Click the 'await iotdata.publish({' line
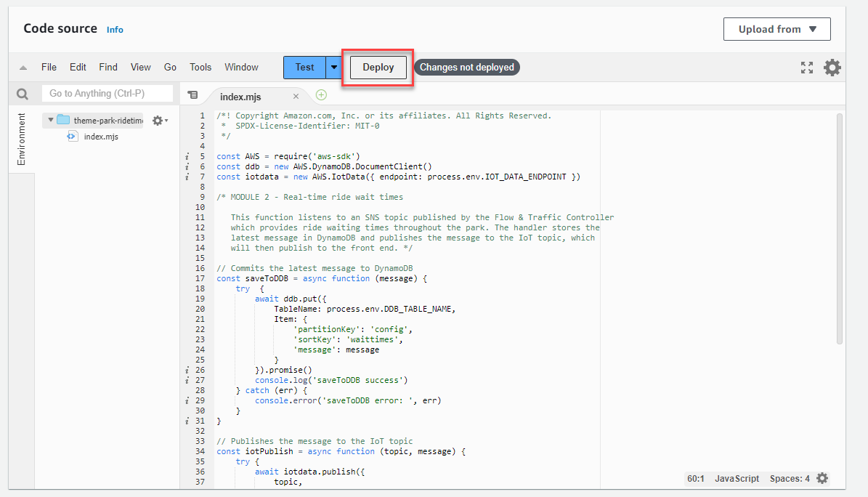 (x=310, y=472)
